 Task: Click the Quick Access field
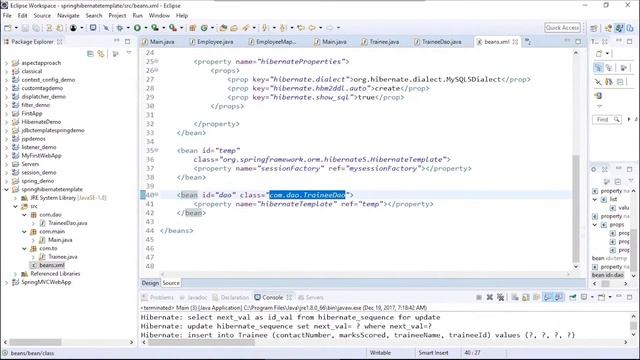coord(562,27)
